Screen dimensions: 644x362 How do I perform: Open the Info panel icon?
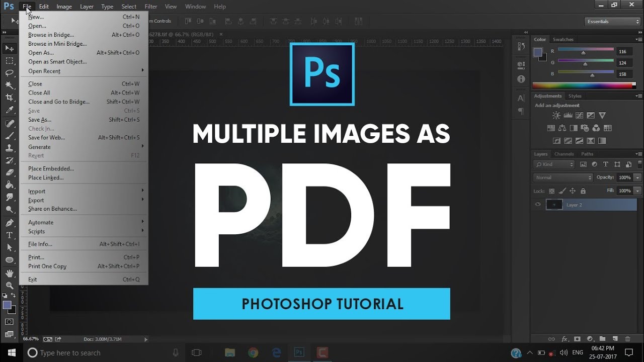click(521, 79)
